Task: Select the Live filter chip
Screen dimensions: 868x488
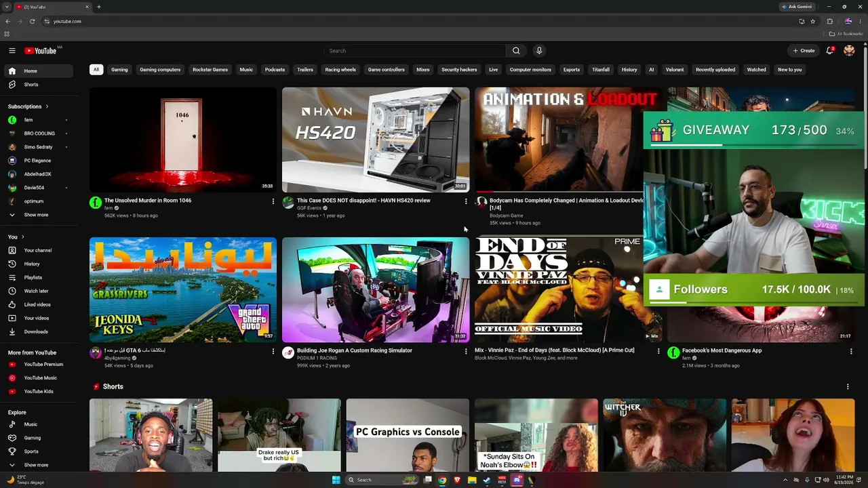Action: [493, 69]
